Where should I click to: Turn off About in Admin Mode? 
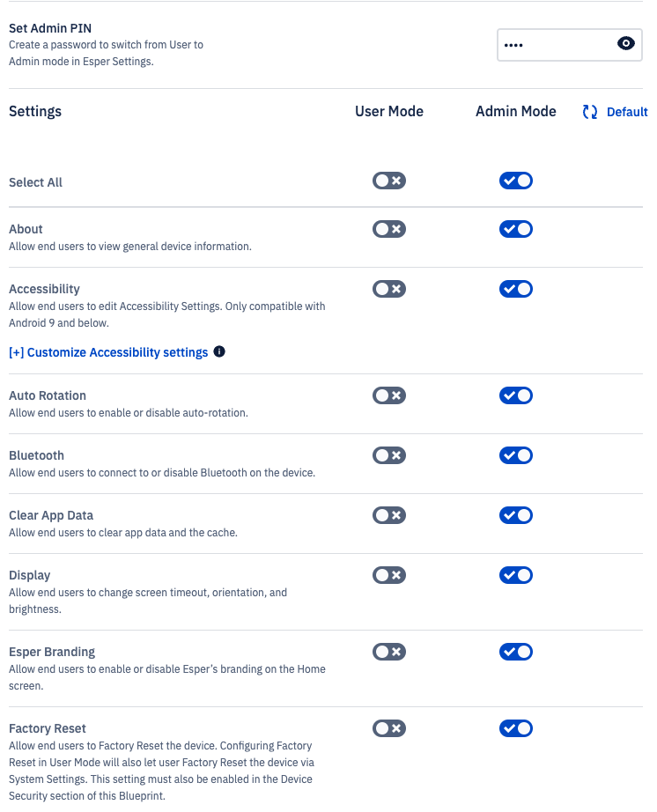tap(516, 229)
